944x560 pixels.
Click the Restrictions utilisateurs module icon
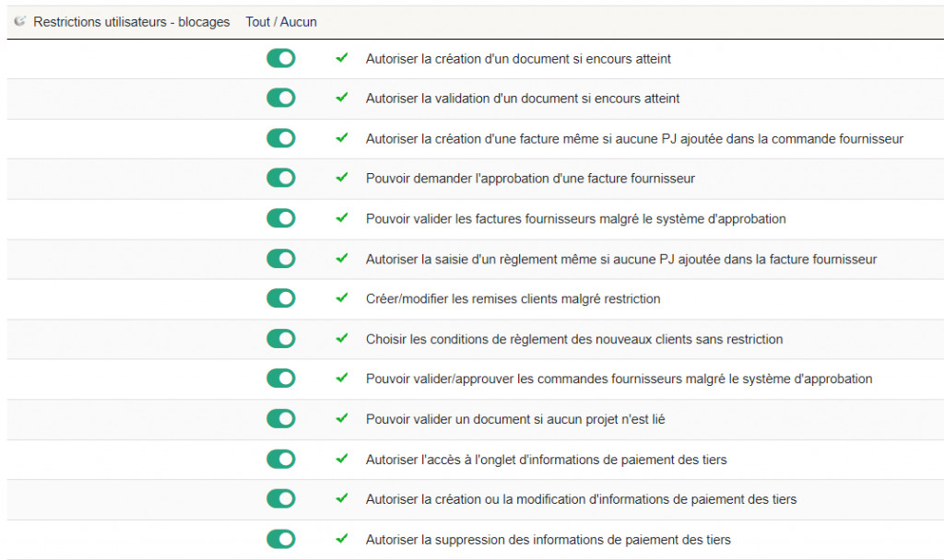click(x=19, y=21)
